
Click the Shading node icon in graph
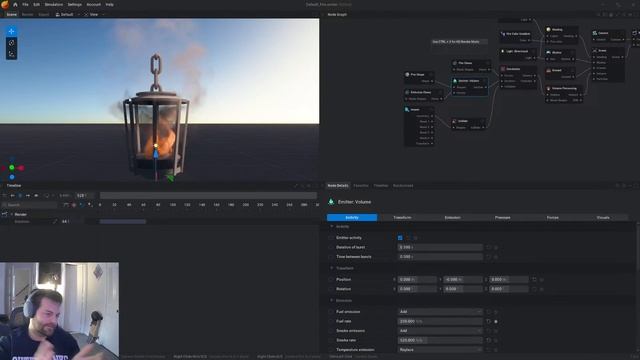(548, 29)
